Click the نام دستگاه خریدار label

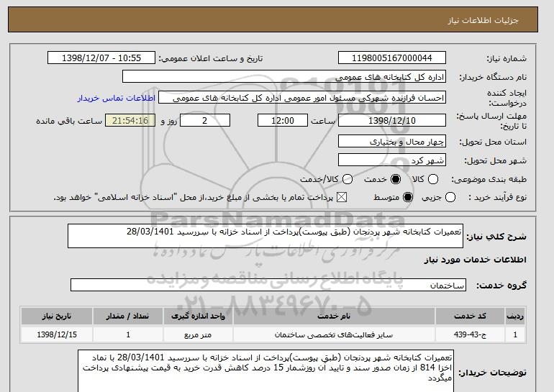click(x=493, y=77)
